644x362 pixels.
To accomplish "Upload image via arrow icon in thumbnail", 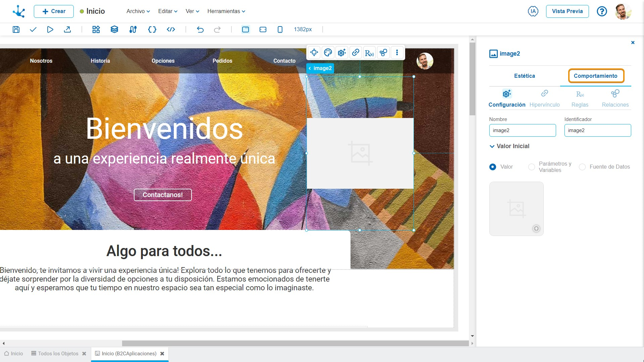I will tap(536, 229).
